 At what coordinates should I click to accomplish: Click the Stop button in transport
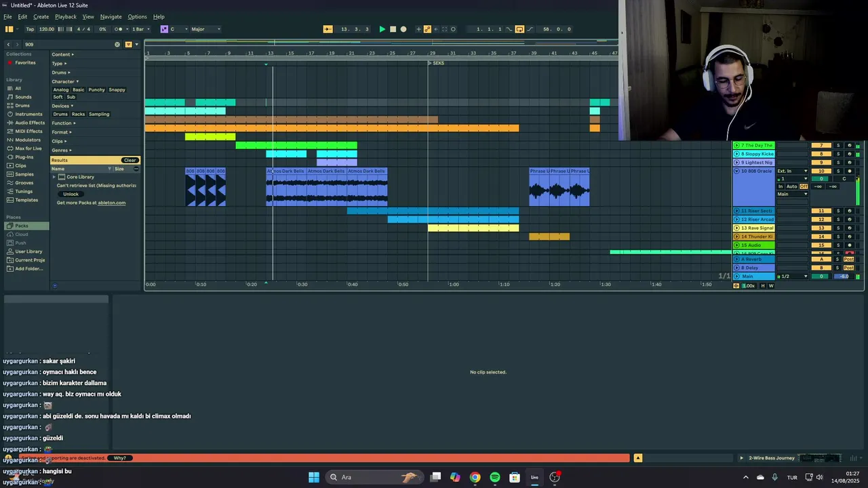click(393, 29)
